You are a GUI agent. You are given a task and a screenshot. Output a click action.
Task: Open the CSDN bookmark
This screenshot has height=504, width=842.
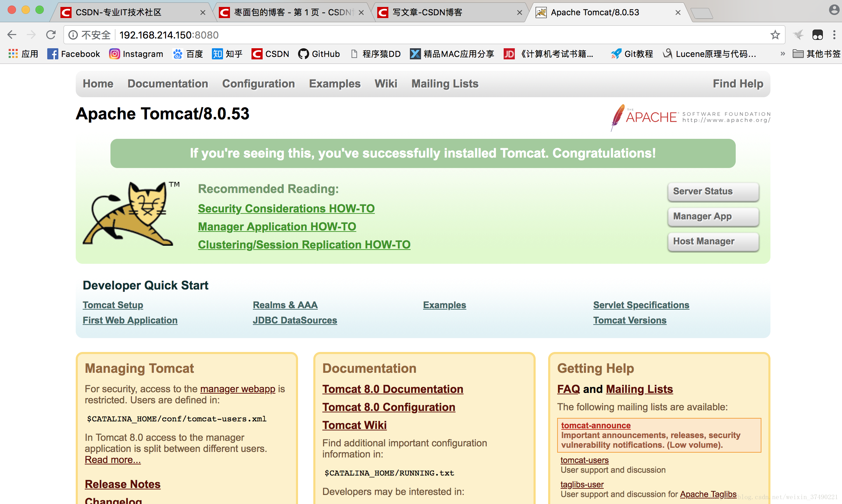(270, 54)
